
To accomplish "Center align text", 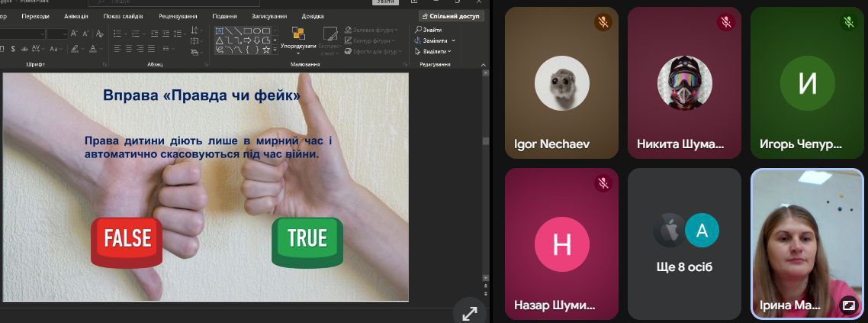I will (128, 49).
